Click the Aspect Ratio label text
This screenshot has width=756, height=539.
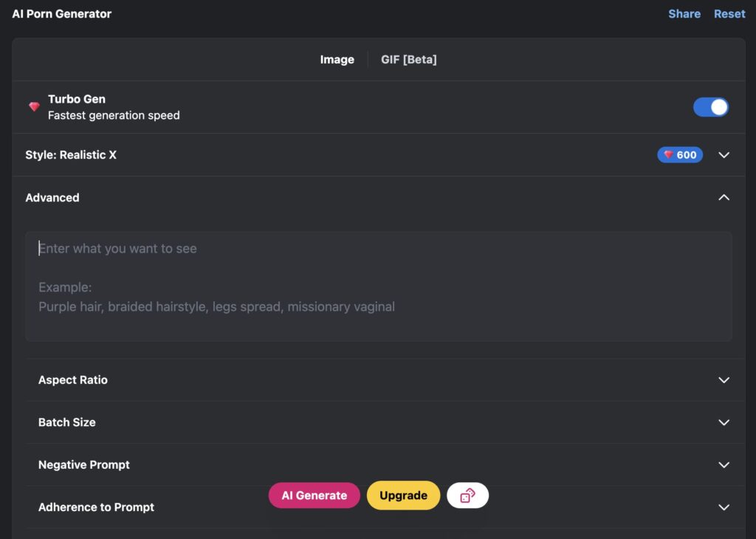coord(73,380)
